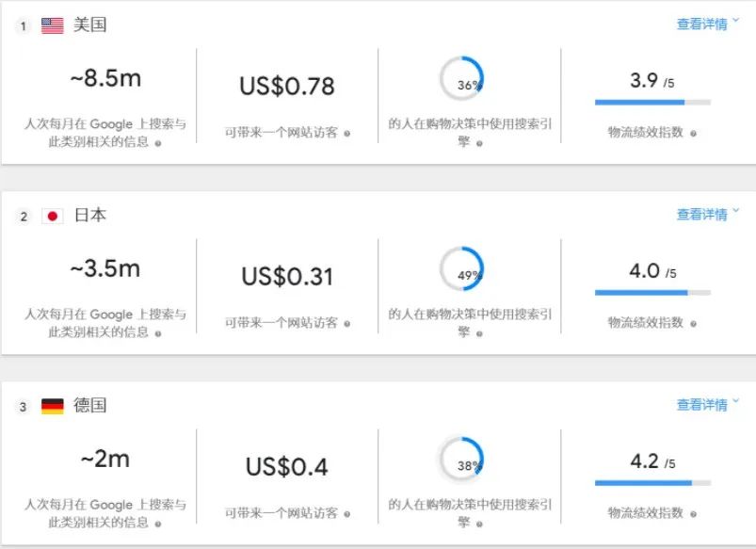Select the 日本 country name
756x549 pixels.
coord(90,215)
